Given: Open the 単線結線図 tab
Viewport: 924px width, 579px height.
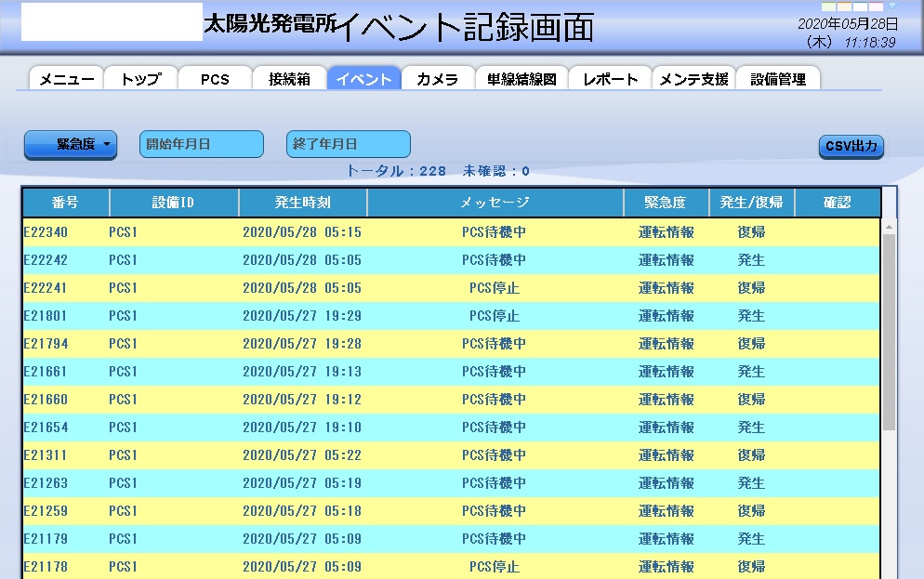Looking at the screenshot, I should tap(521, 79).
